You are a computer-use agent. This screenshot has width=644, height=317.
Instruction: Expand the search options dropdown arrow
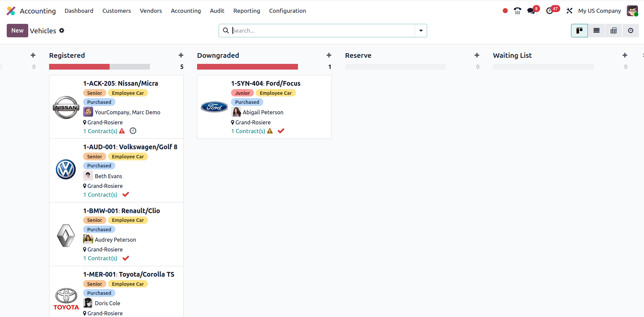click(421, 31)
